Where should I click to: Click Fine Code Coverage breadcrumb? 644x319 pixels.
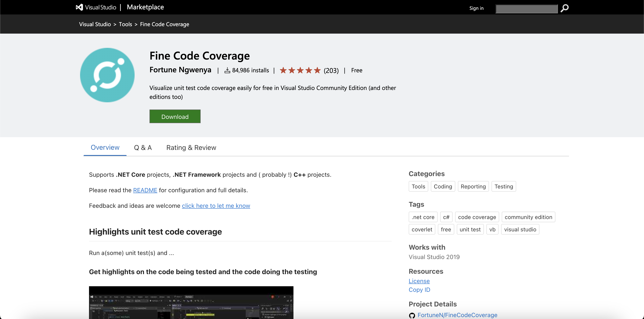point(164,24)
